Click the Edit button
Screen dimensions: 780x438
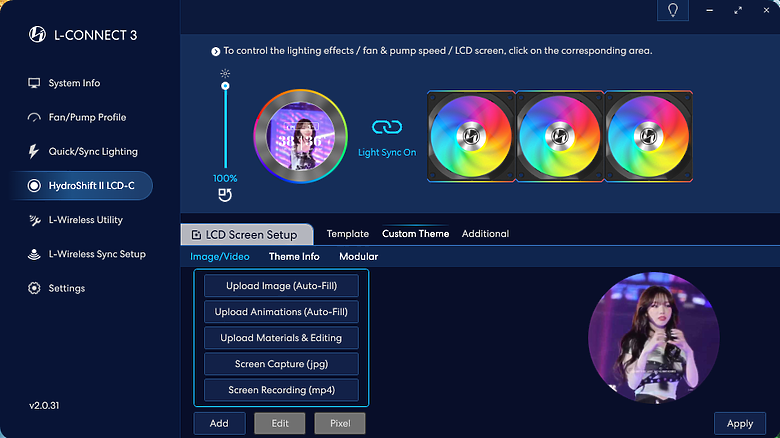pos(280,424)
